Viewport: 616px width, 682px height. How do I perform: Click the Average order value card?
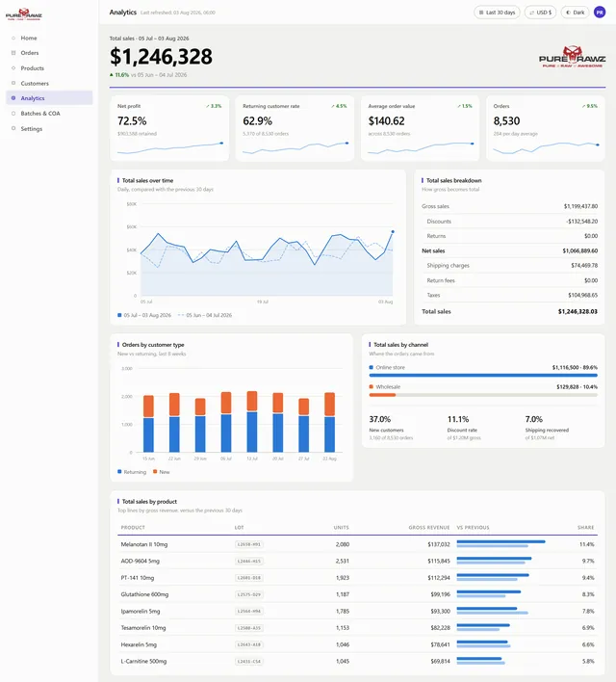tap(420, 128)
